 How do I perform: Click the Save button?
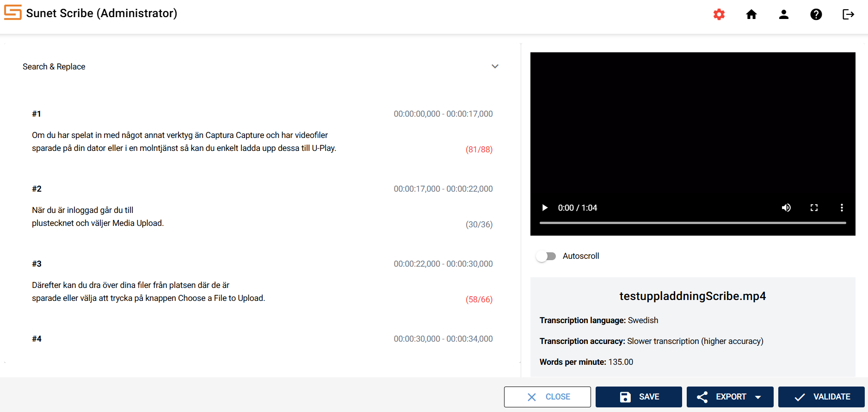coord(639,397)
